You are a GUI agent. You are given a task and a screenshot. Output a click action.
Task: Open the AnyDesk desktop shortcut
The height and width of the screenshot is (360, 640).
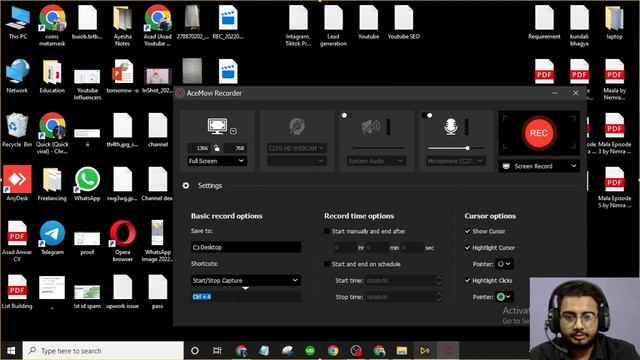point(17,183)
